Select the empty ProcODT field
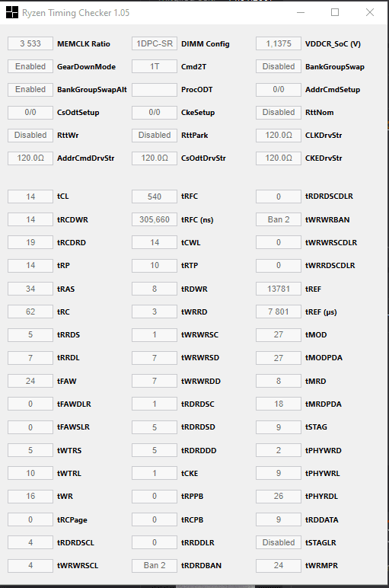Screen dimensions: 389x588 155,89
